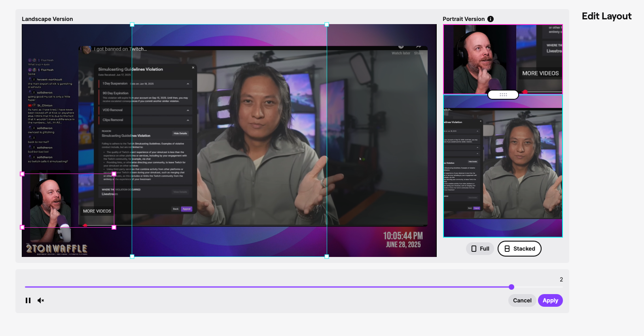Click the Portrait Version info icon
Screen dimensions: 644x336
491,19
